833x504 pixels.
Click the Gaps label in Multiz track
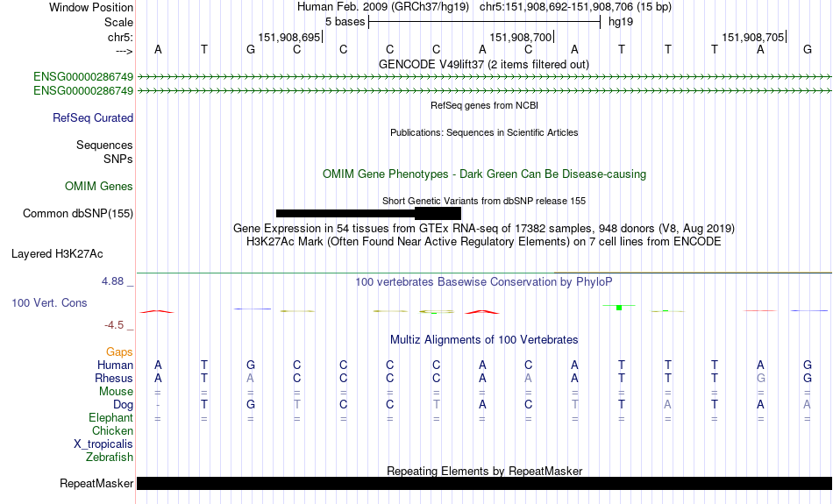119,351
